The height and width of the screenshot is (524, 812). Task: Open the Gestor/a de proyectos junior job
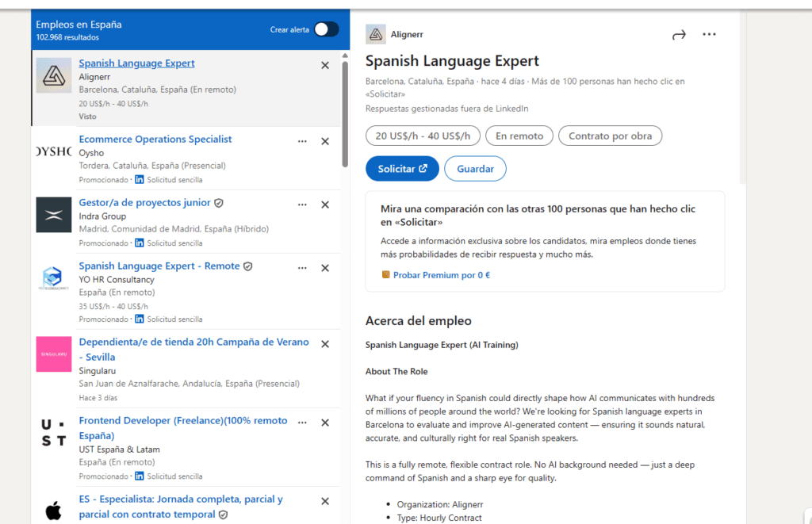[145, 202]
